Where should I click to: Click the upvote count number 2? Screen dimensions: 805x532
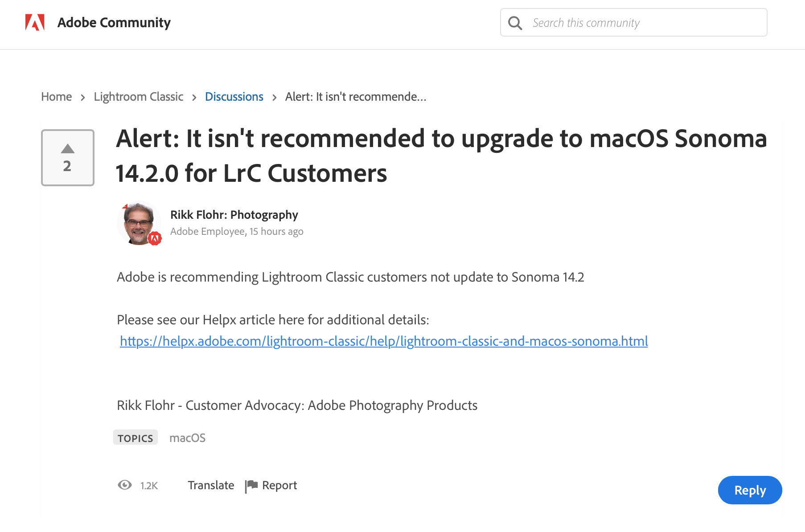pyautogui.click(x=67, y=166)
